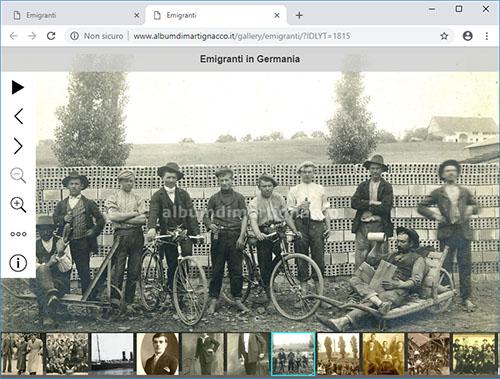Screen dimensions: 500x379
Task: Select the oval portrait thumbnail
Action: [x=158, y=354]
